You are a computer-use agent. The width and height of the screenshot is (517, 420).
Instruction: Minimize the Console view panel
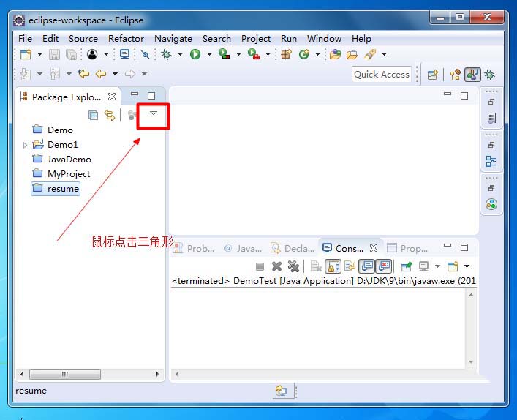pos(448,246)
